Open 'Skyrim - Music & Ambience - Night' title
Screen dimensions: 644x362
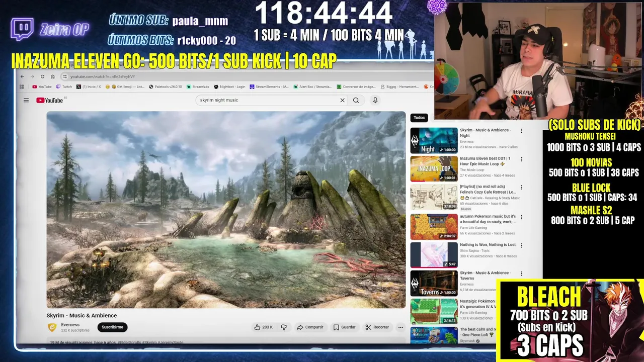(x=485, y=133)
